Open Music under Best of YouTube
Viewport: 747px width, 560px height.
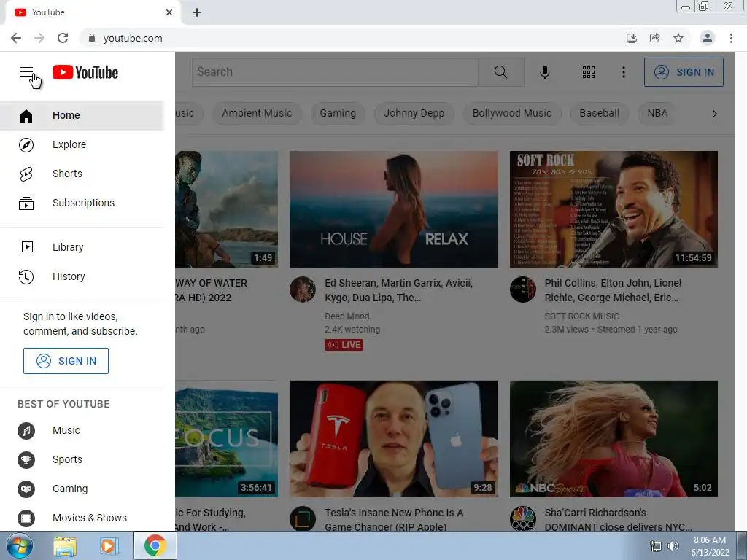click(82, 430)
